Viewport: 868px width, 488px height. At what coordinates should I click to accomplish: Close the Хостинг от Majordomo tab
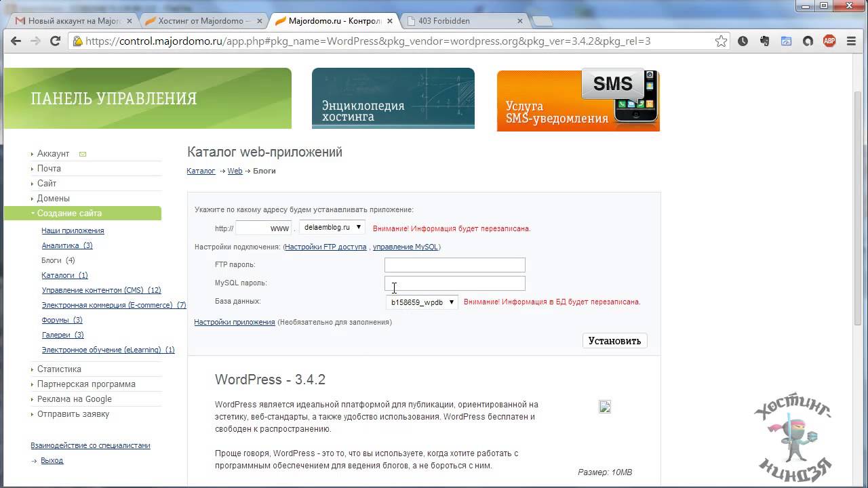click(x=259, y=21)
